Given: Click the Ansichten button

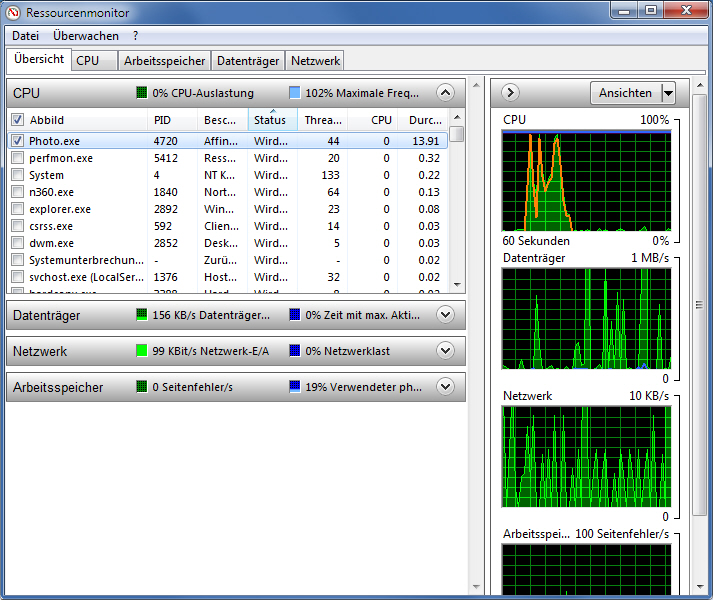Looking at the screenshot, I should click(x=627, y=93).
